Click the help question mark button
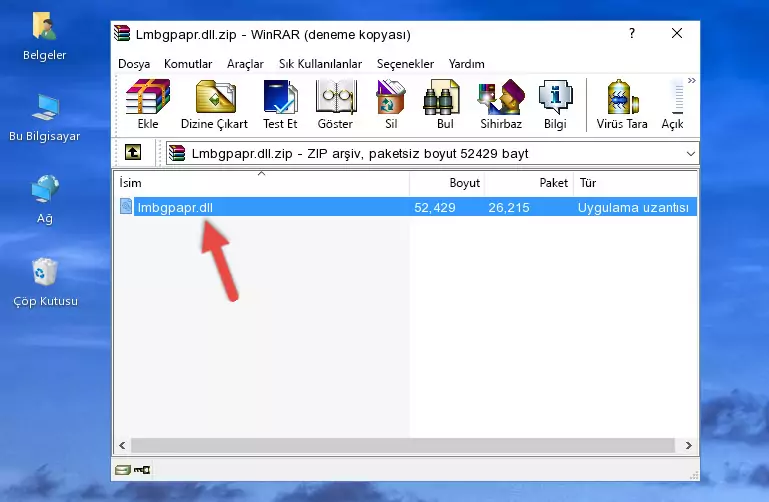Screen dimensions: 769x502 click(632, 33)
